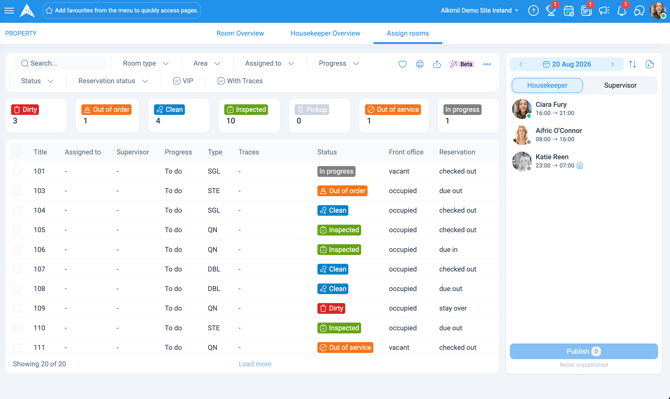Open the megaphone announcements icon

tap(604, 11)
